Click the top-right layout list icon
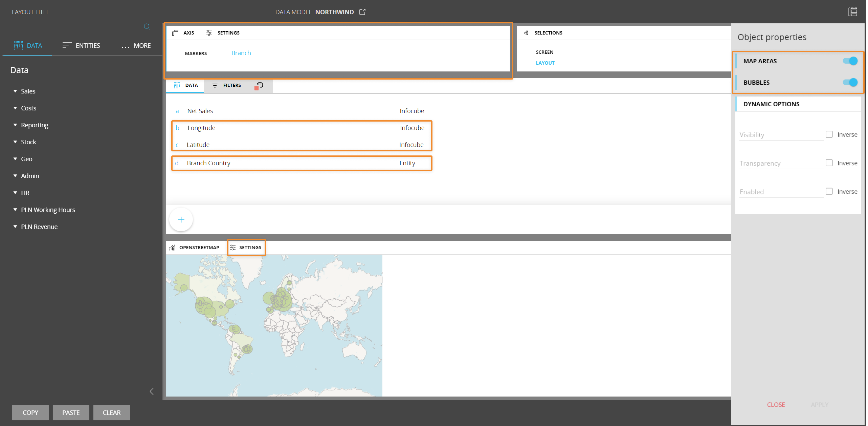The image size is (868, 426). [852, 12]
